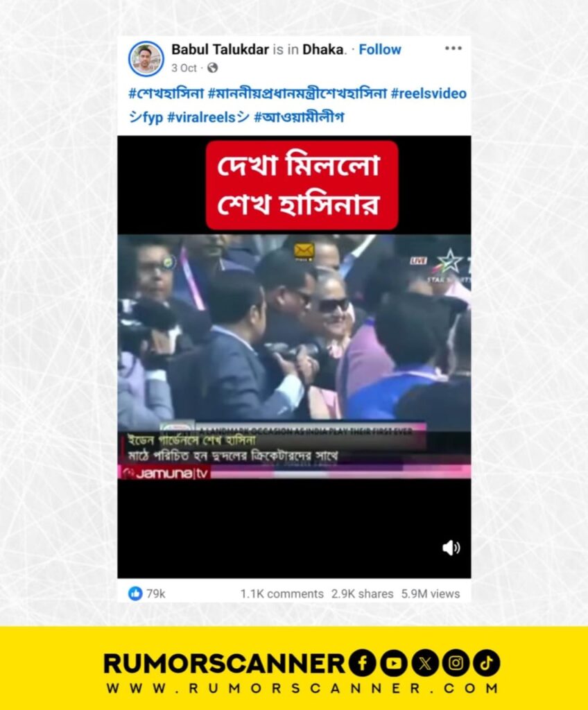Open the Rumor Scanner TikTok icon
588x710 pixels.
pyautogui.click(x=487, y=663)
